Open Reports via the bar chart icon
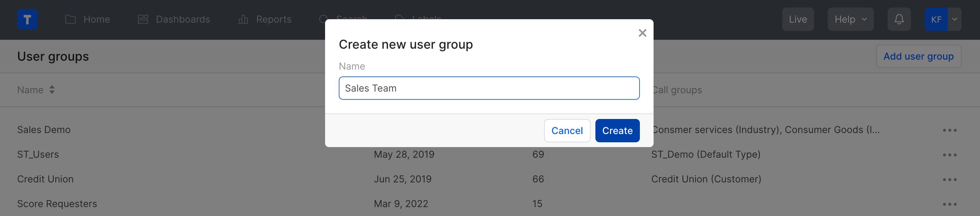This screenshot has width=980, height=216. [x=244, y=19]
